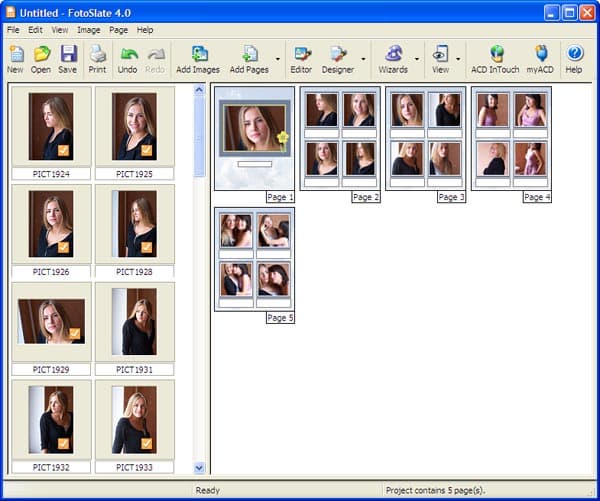Screen dimensions: 600x501
Task: Undo the last action
Action: 127,59
